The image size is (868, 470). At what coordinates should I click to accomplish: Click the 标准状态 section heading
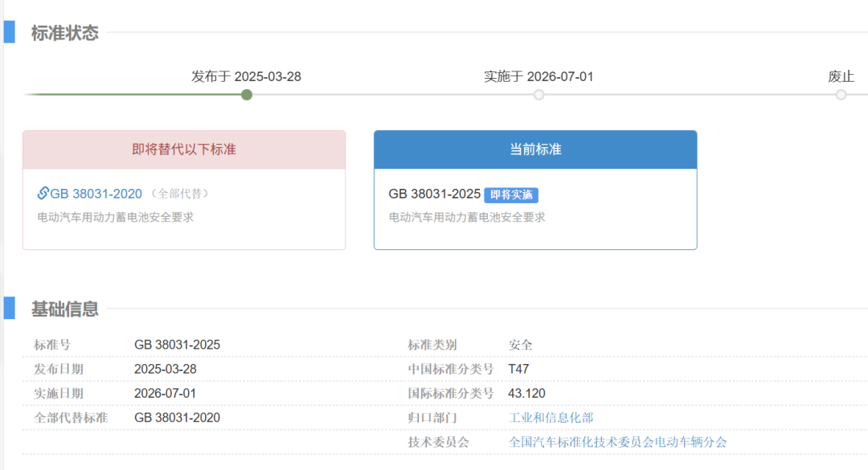pyautogui.click(x=65, y=33)
